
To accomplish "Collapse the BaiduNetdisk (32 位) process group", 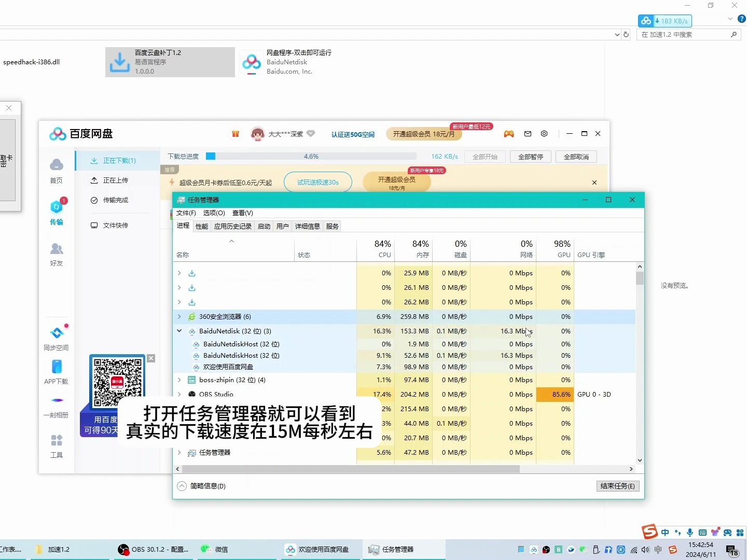I will 179,331.
